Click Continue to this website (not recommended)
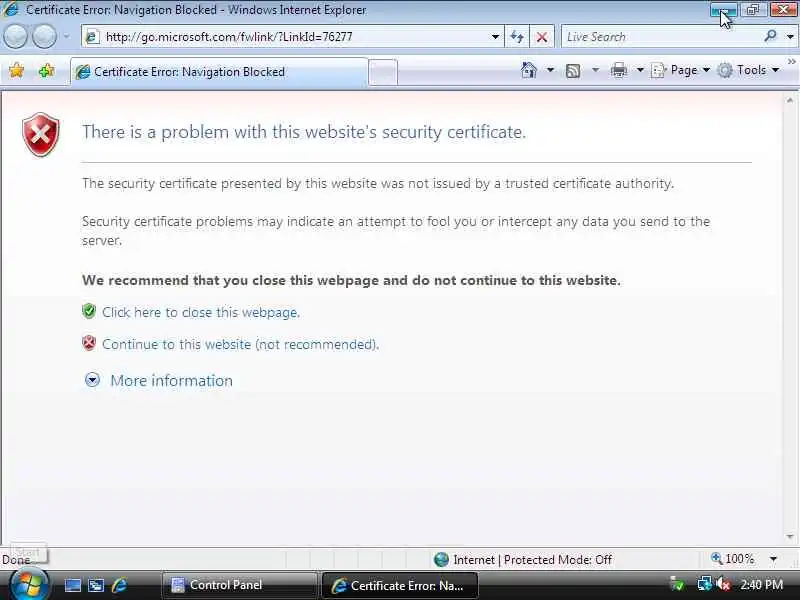The height and width of the screenshot is (600, 800). [240, 344]
